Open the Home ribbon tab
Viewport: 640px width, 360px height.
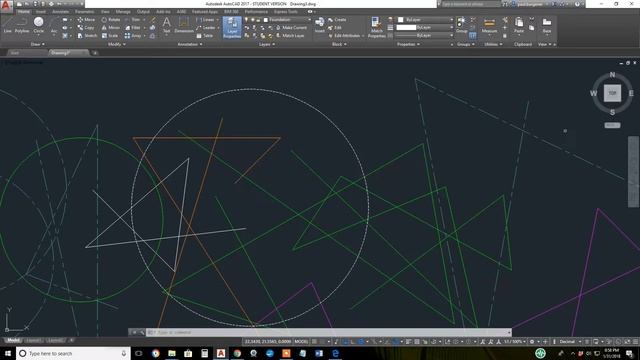point(24,11)
